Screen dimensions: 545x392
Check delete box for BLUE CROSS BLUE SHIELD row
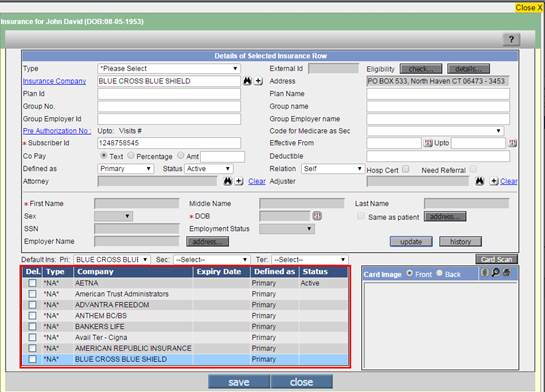click(32, 359)
